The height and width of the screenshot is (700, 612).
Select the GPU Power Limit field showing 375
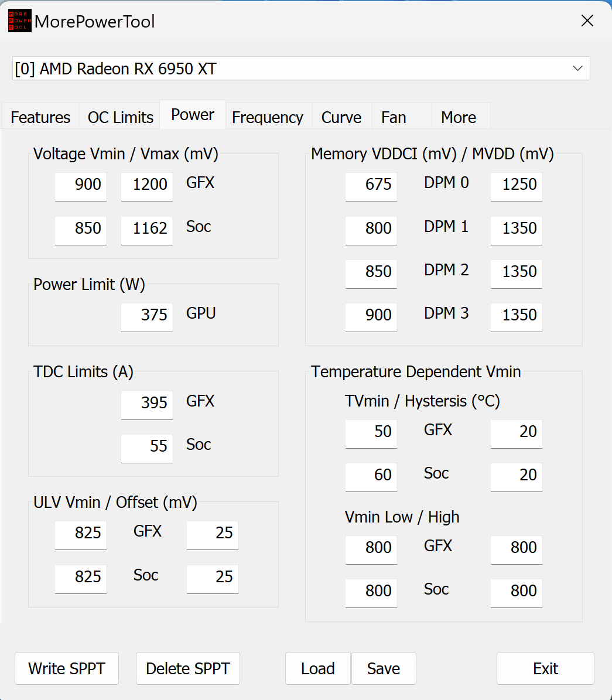pos(147,317)
